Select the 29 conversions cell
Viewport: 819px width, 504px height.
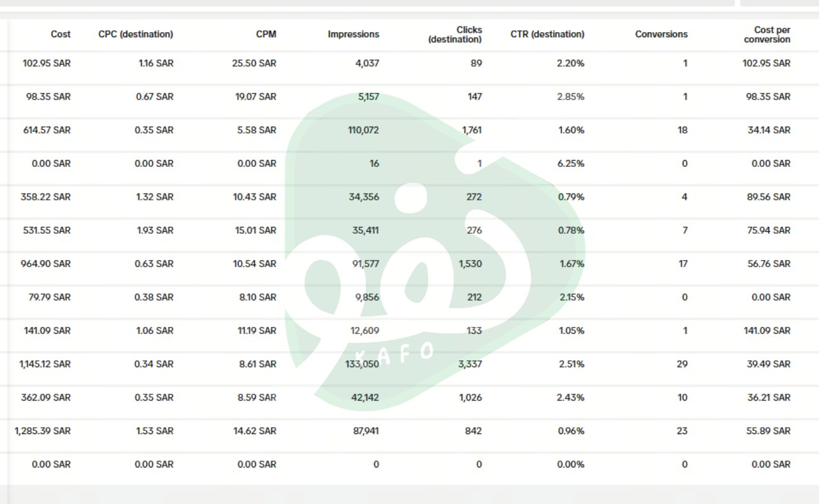click(x=682, y=364)
